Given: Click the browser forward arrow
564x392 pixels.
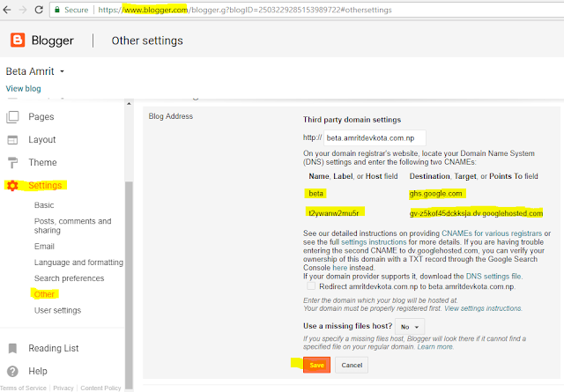Looking at the screenshot, I should click(23, 10).
